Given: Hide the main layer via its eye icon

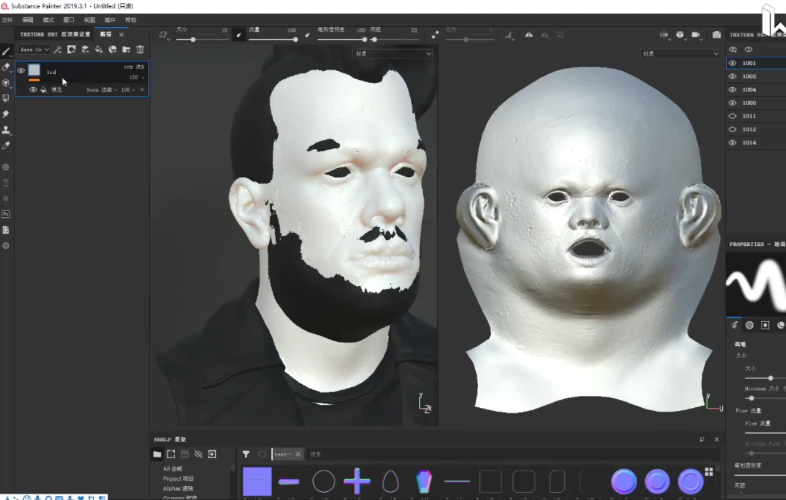Looking at the screenshot, I should pos(21,71).
